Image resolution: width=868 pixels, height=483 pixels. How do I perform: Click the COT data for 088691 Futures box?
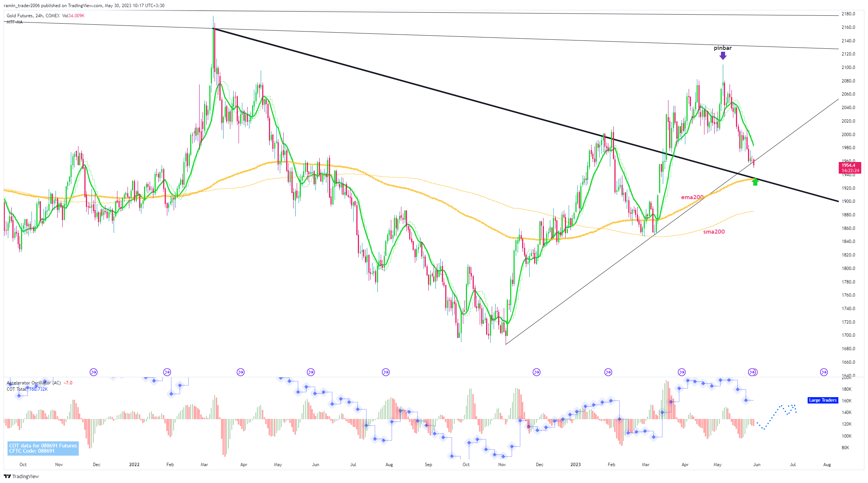(x=43, y=448)
